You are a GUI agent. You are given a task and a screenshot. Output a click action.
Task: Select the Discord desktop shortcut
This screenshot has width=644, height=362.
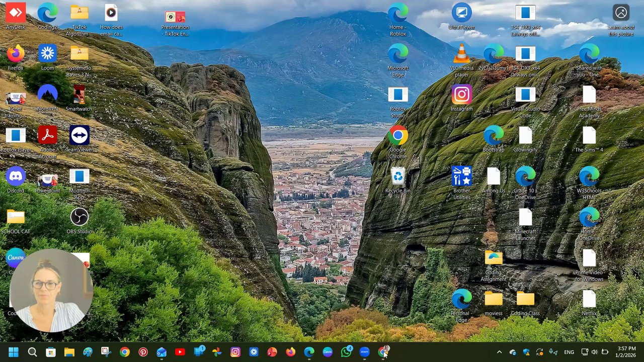pos(16,180)
